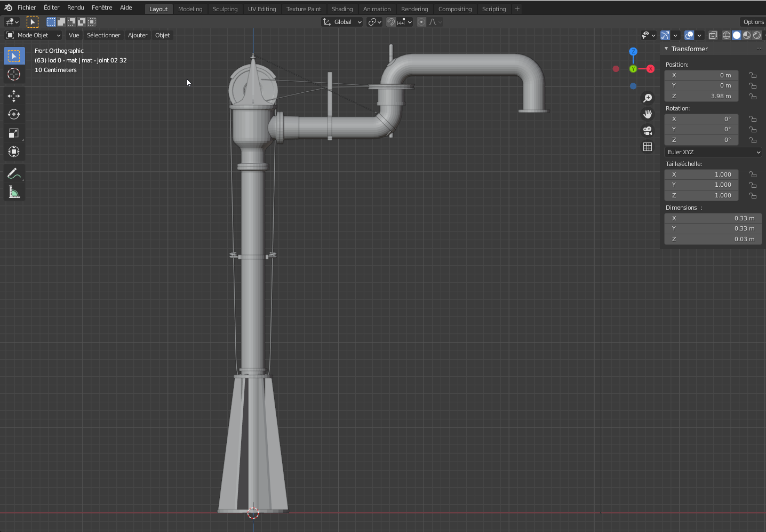This screenshot has width=766, height=532.
Task: Lock the Position X value
Action: pos(753,75)
